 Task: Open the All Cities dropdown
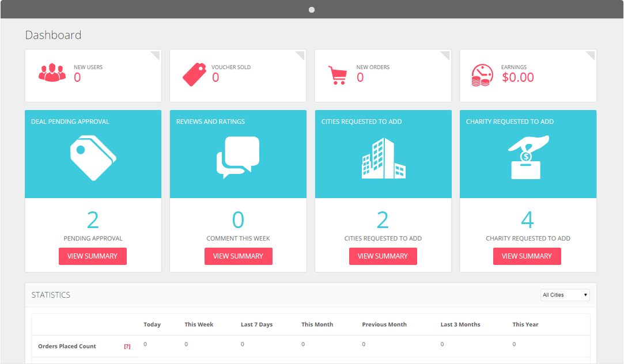(565, 295)
